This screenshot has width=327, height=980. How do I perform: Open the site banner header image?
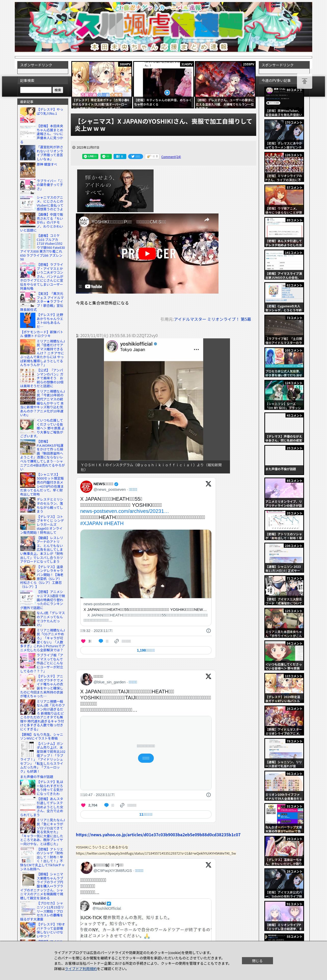(163, 27)
